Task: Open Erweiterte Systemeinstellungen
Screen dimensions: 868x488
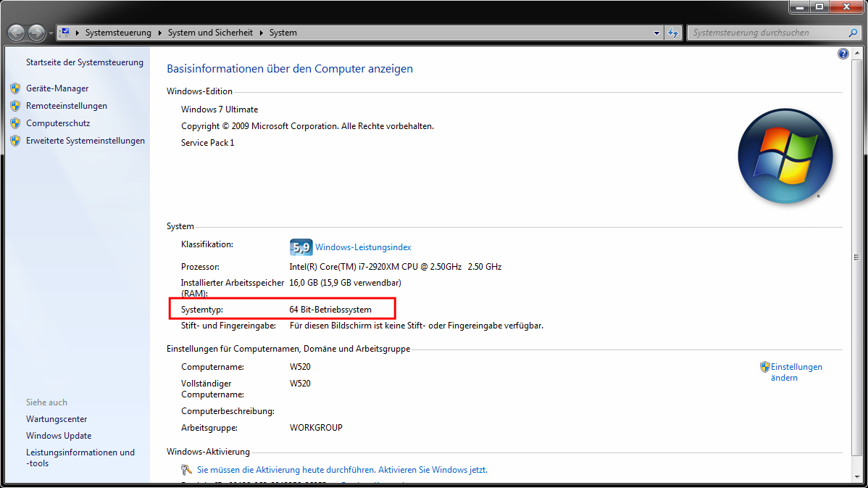Action: coord(85,141)
